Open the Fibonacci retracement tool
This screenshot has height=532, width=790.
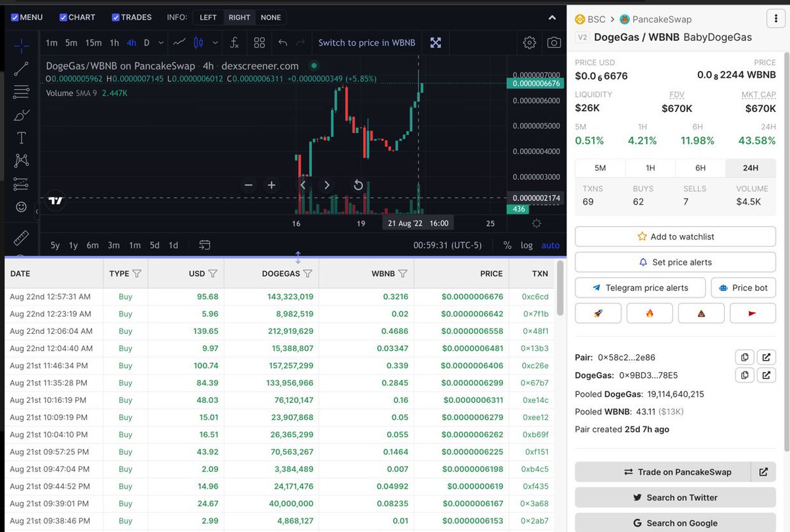click(21, 92)
